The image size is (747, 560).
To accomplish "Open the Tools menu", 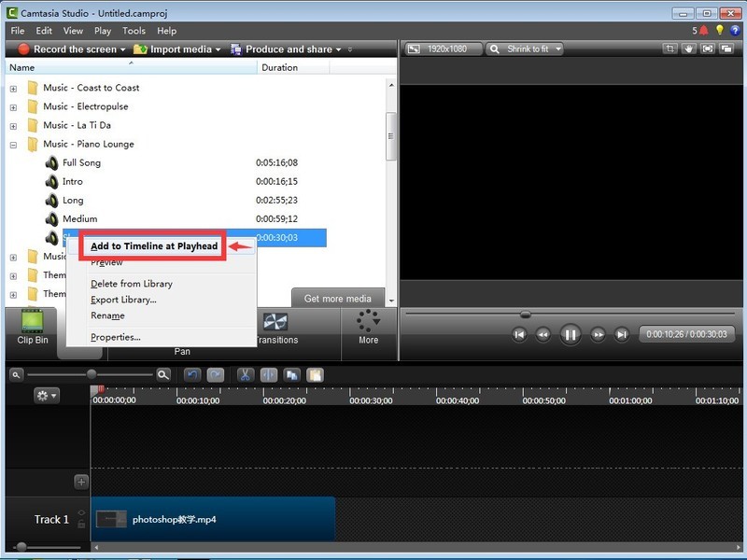I will point(134,30).
